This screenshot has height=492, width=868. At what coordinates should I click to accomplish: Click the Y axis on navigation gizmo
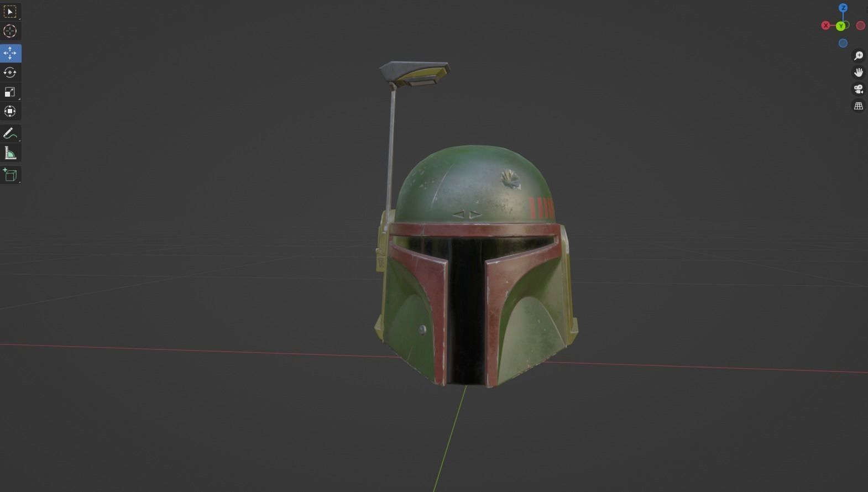click(x=841, y=26)
